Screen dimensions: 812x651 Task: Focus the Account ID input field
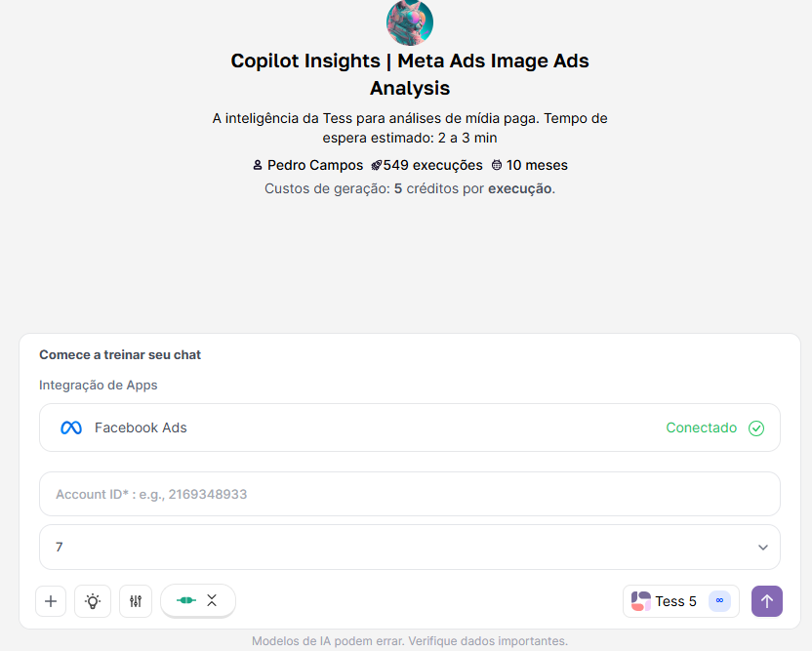(x=410, y=494)
